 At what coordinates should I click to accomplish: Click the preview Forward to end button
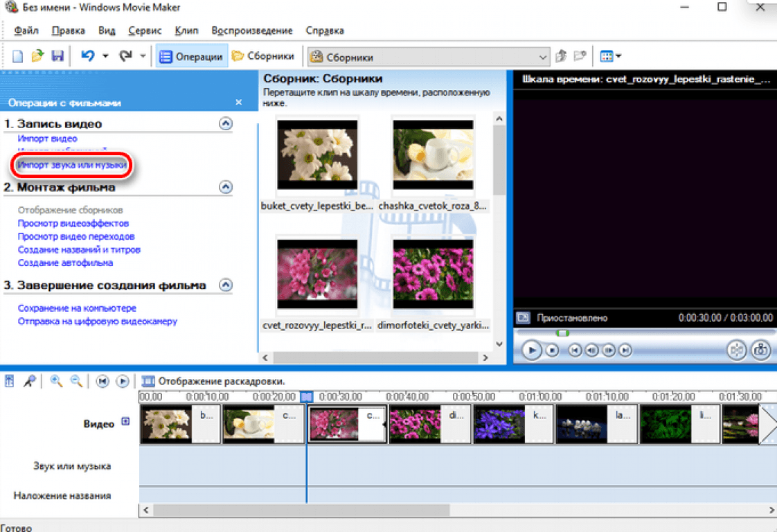coord(625,351)
